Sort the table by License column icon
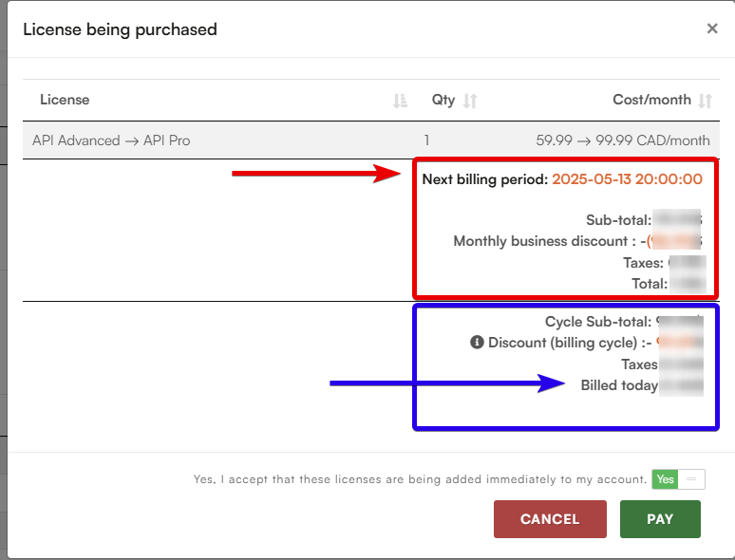Viewport: 735px width, 560px height. (x=400, y=101)
